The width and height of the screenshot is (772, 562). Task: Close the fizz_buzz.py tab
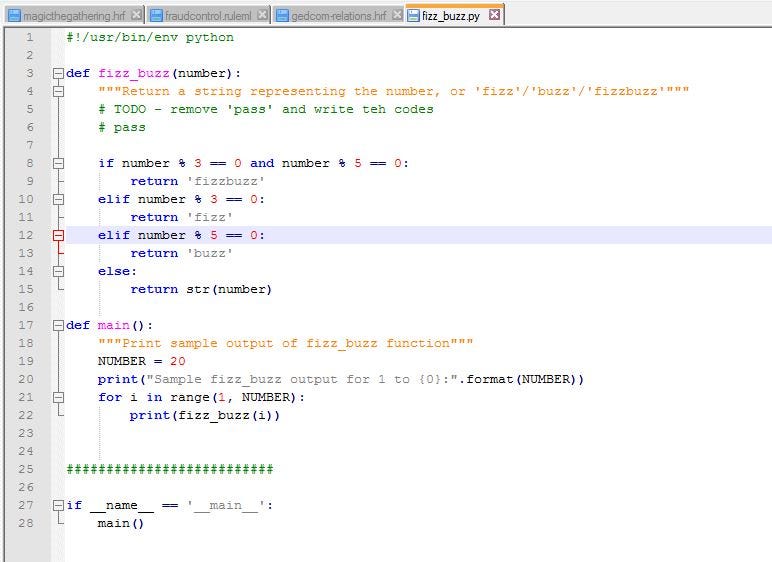point(494,15)
